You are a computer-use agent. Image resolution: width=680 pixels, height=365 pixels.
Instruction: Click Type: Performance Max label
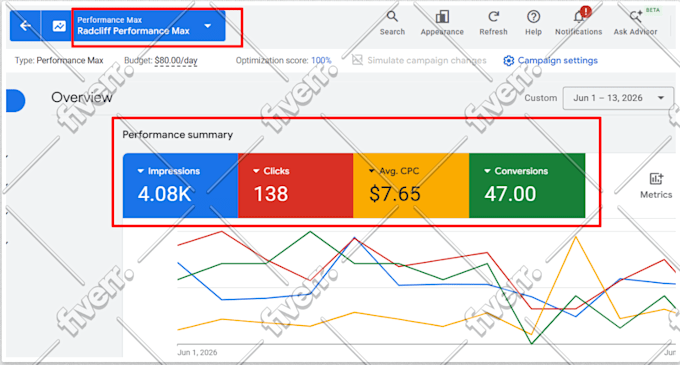coord(59,61)
